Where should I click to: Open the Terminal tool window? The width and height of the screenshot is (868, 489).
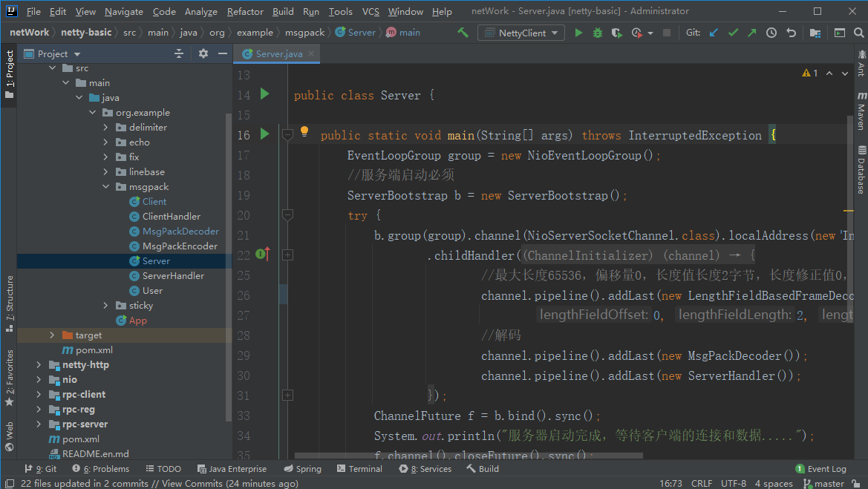pyautogui.click(x=359, y=468)
